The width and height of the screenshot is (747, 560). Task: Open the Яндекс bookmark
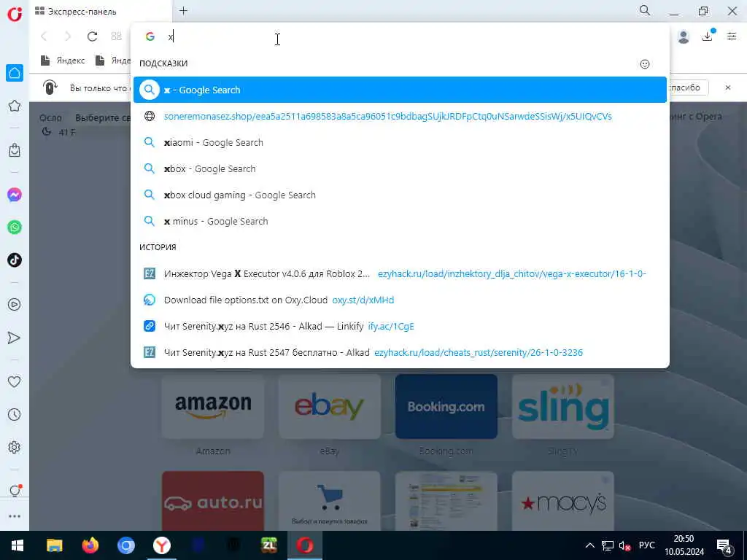pos(63,61)
